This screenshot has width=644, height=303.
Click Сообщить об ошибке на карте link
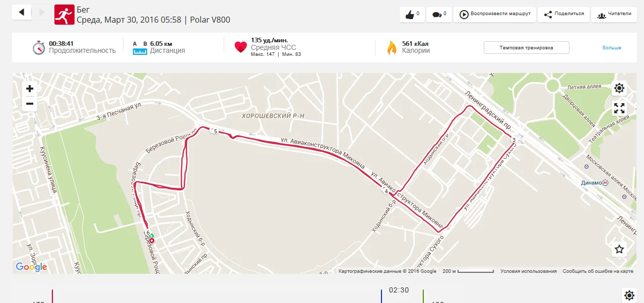(598, 271)
